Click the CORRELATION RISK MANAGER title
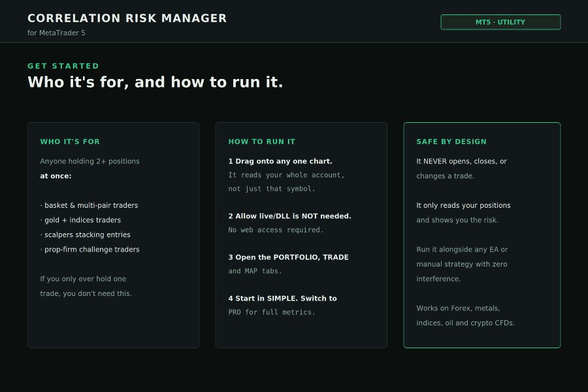This screenshot has height=392, width=588. (127, 18)
